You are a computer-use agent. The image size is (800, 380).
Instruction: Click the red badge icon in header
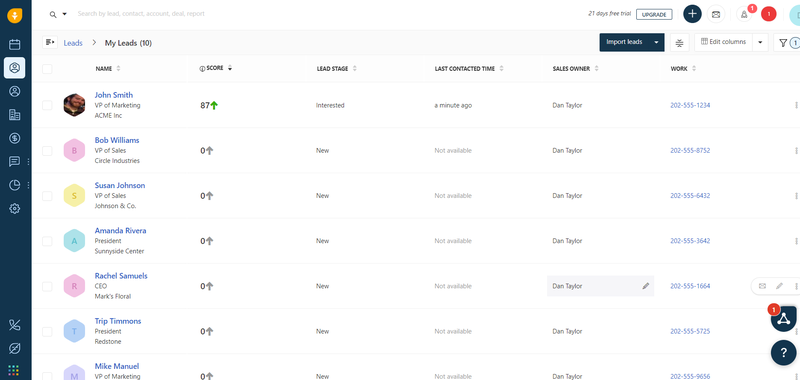click(769, 14)
